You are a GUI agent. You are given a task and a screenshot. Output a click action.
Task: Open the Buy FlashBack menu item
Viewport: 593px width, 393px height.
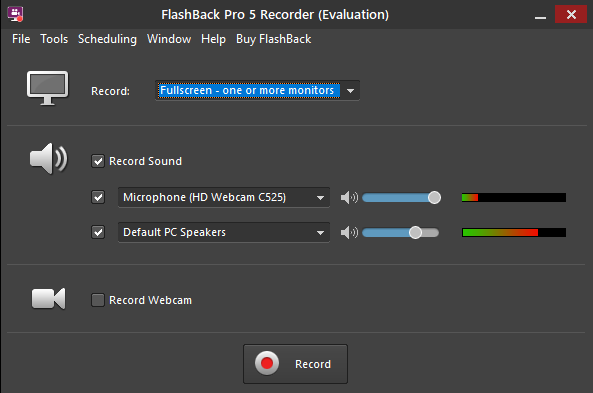tap(273, 39)
